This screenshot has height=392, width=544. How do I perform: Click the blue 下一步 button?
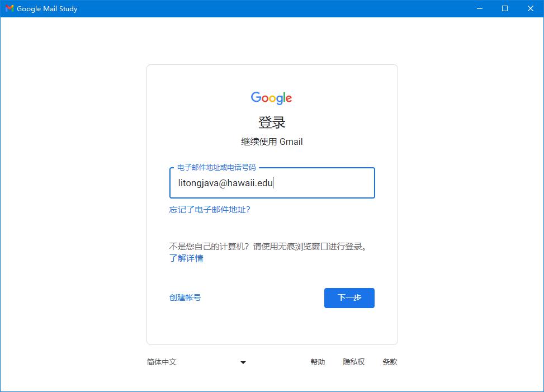pyautogui.click(x=349, y=297)
